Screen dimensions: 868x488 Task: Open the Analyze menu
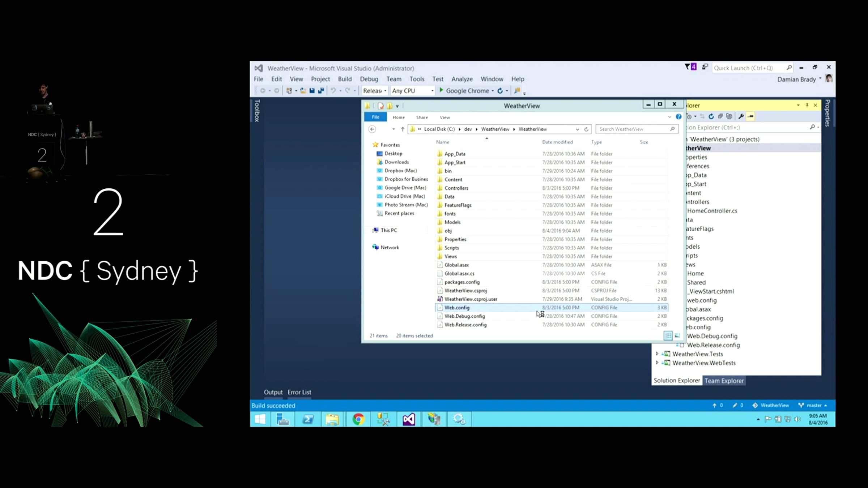click(462, 79)
